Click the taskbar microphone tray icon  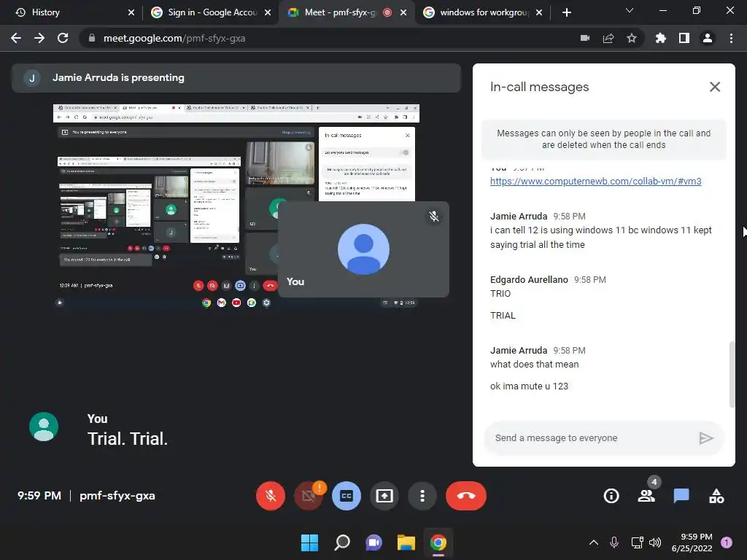click(x=614, y=542)
